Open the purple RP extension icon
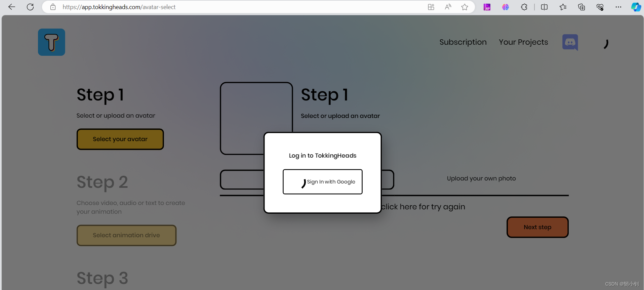This screenshot has width=644, height=290. pos(487,7)
